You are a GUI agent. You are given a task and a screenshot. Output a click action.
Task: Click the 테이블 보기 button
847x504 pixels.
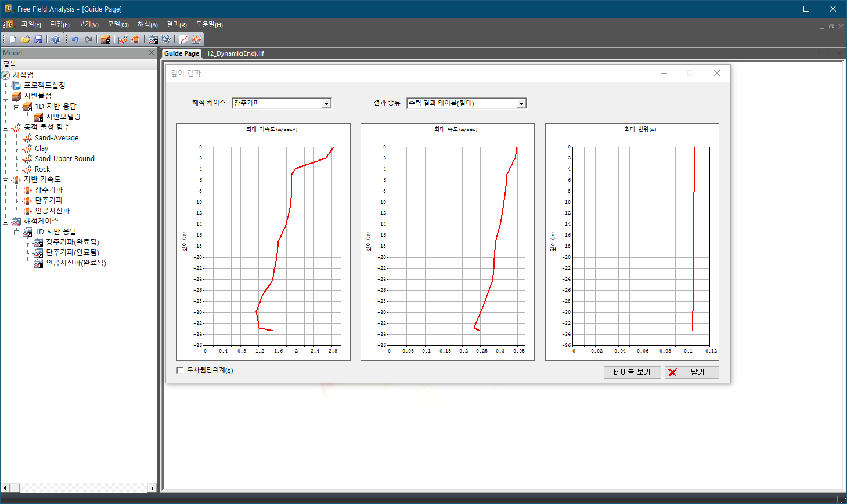click(632, 372)
